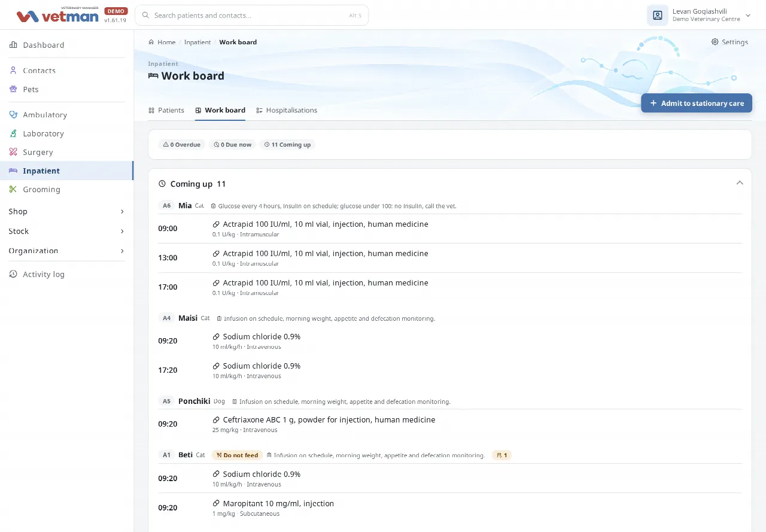Click Beti's notes count badge

coord(501,455)
